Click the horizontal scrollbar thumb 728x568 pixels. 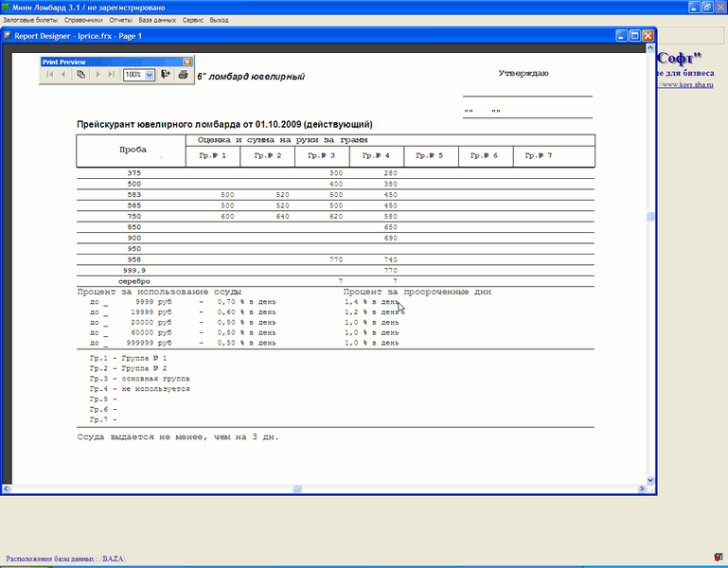coord(297,488)
